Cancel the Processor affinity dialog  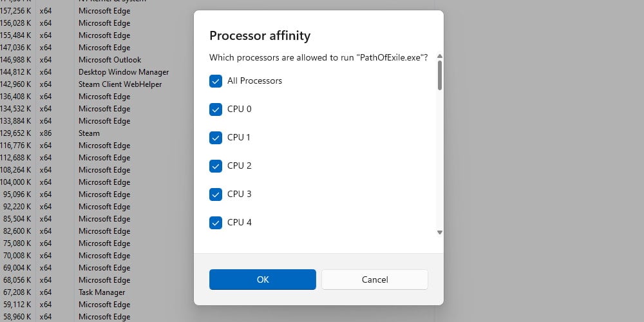coord(375,279)
